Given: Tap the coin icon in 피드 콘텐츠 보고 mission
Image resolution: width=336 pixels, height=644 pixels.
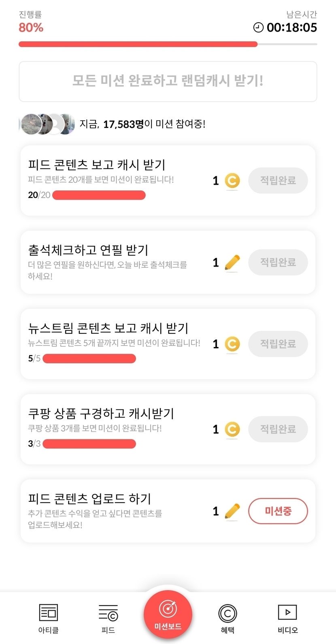Looking at the screenshot, I should [232, 181].
